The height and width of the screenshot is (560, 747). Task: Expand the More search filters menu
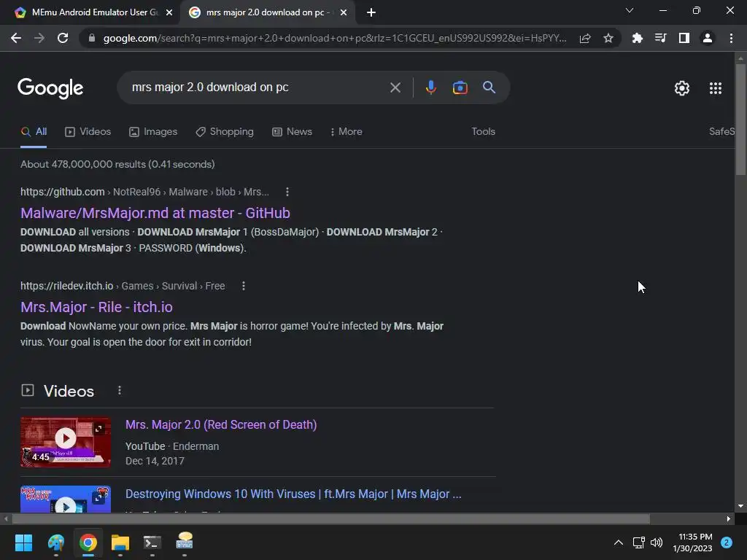point(347,131)
